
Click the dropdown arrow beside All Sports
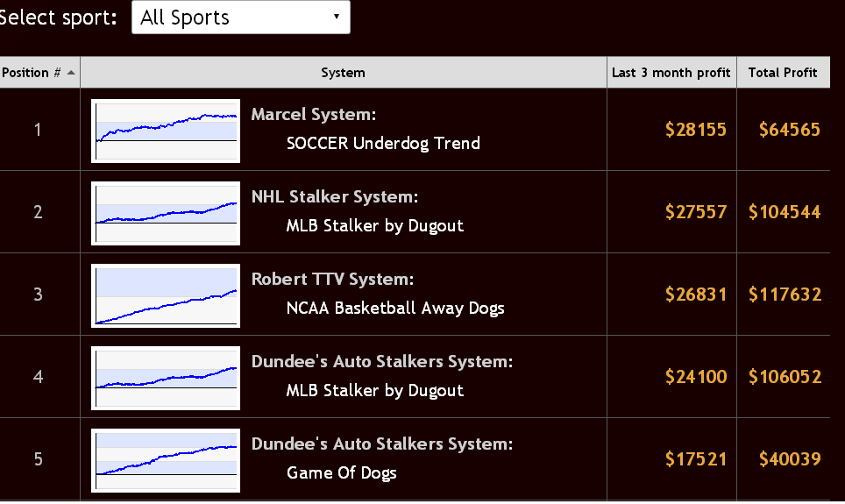point(337,17)
